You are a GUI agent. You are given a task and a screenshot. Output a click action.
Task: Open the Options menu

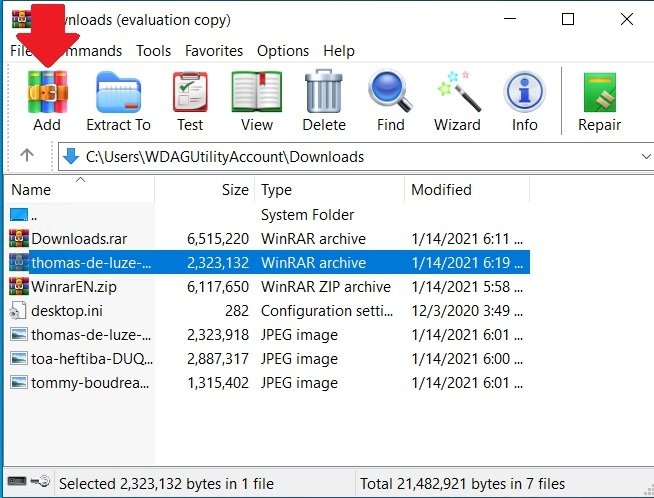283,51
